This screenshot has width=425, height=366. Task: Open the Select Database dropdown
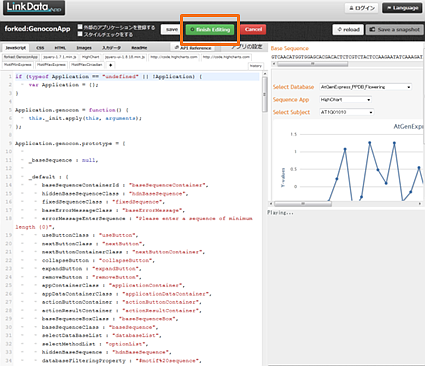point(365,87)
